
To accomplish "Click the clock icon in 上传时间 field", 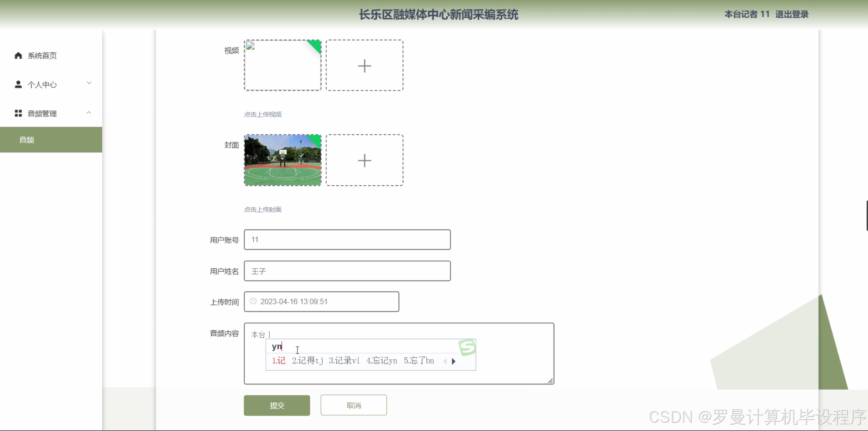I will [x=253, y=301].
